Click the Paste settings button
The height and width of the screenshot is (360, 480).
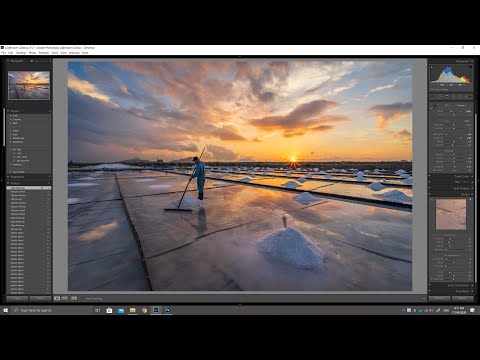pos(40,298)
